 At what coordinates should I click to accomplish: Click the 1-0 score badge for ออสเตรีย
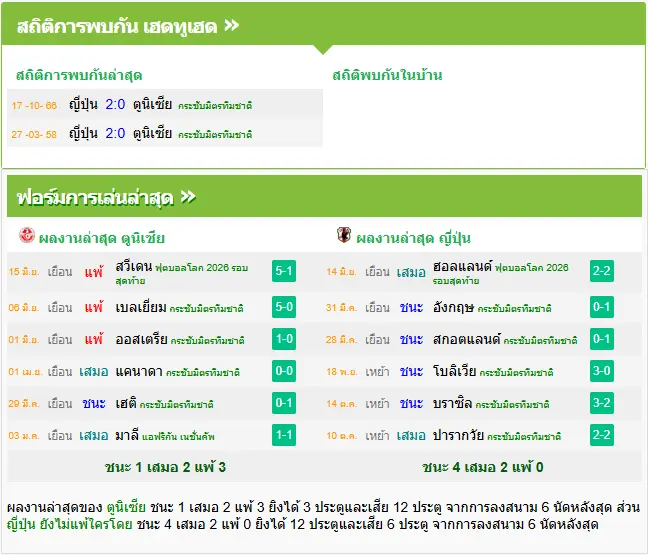(284, 339)
